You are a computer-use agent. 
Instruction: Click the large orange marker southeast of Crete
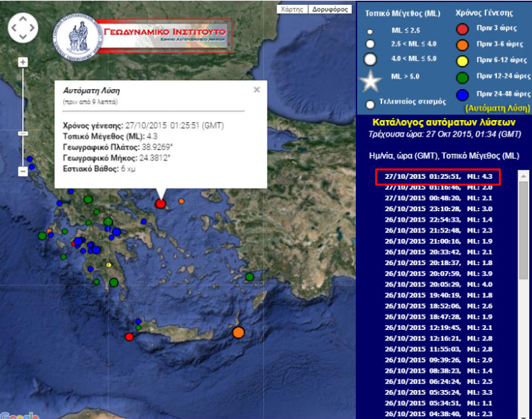click(x=238, y=333)
